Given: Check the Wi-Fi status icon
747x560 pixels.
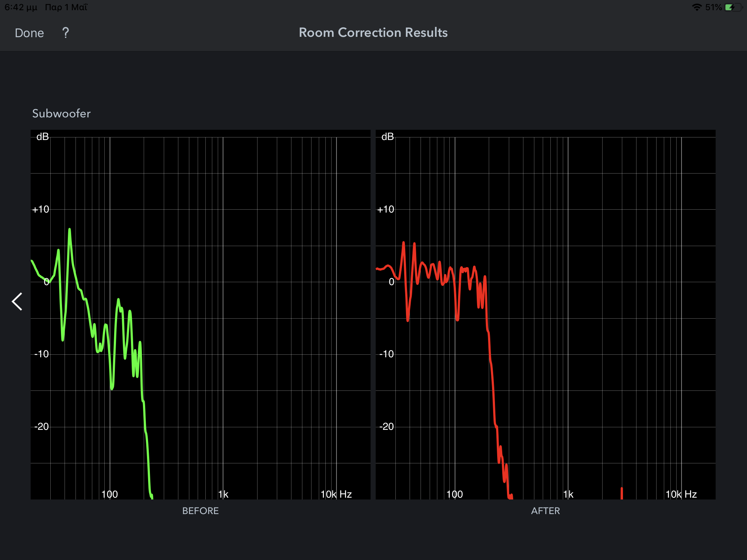Looking at the screenshot, I should tap(697, 7).
